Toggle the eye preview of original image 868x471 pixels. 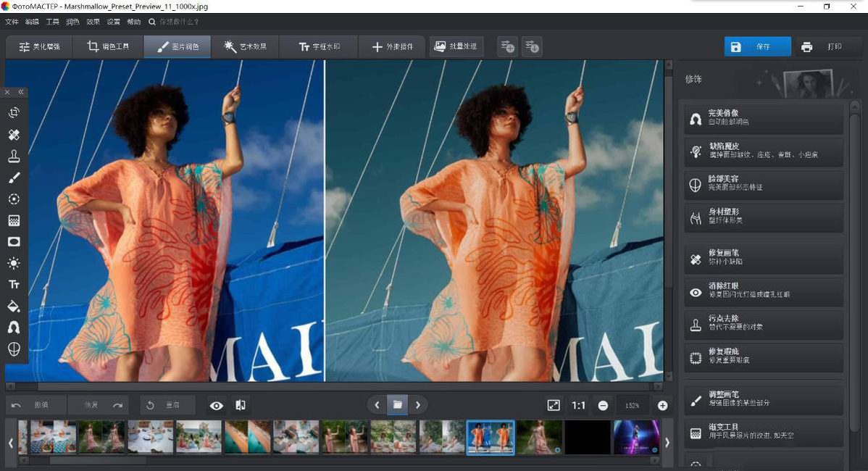[216, 406]
